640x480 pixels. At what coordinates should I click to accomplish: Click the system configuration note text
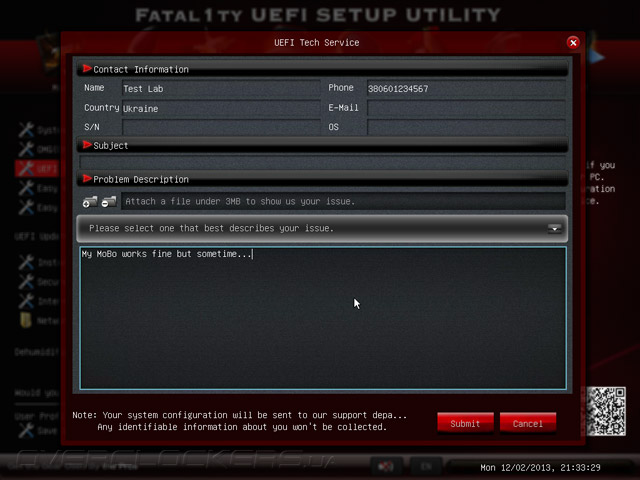coord(240,421)
